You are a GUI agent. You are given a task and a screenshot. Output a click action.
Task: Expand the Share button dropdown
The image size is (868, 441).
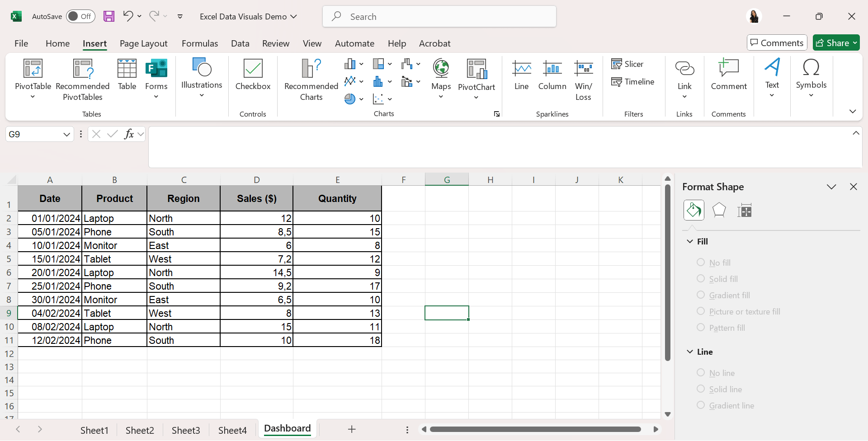pos(855,43)
